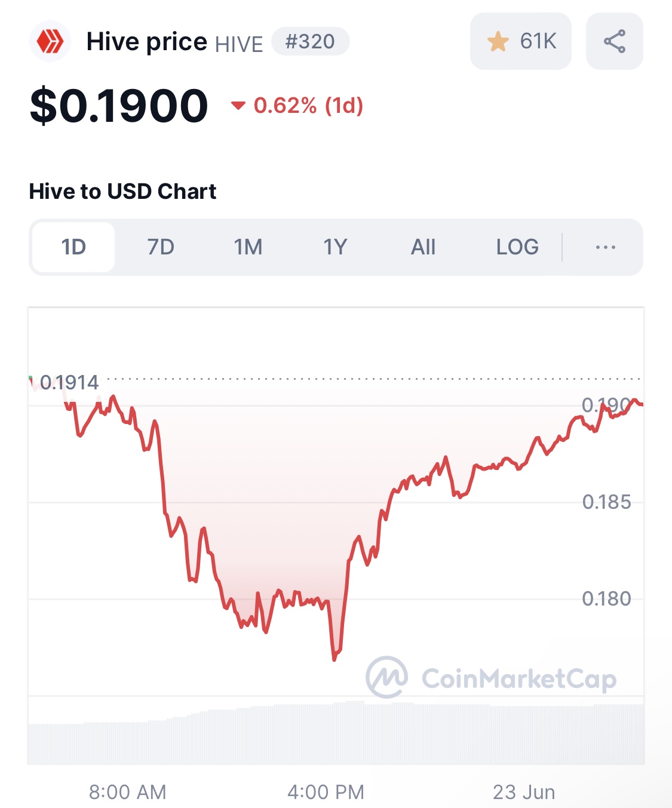
Task: Click the $0.1900 price value
Action: 119,106
